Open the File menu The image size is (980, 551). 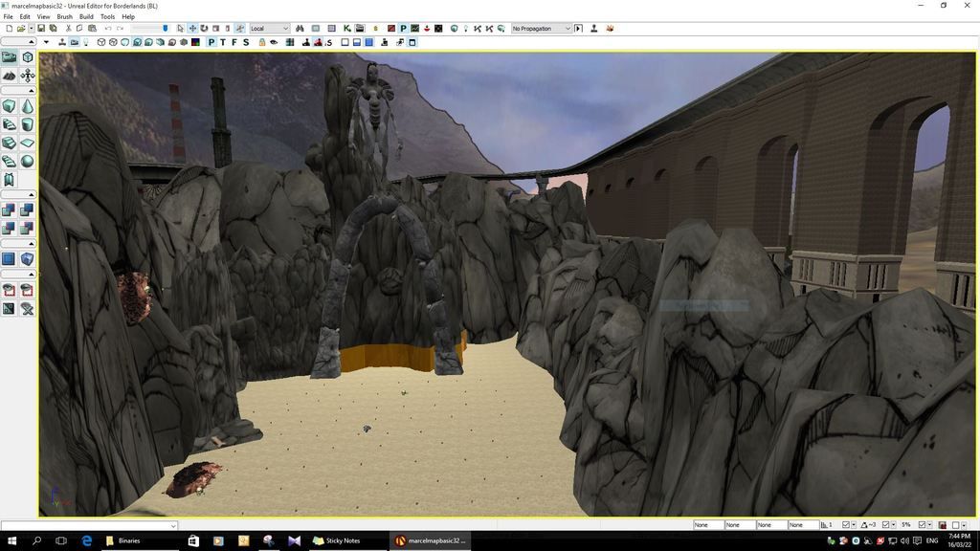[8, 17]
